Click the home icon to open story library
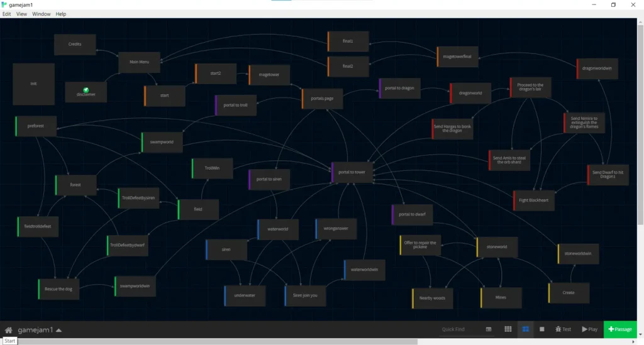Image resolution: width=644 pixels, height=345 pixels. [x=9, y=330]
